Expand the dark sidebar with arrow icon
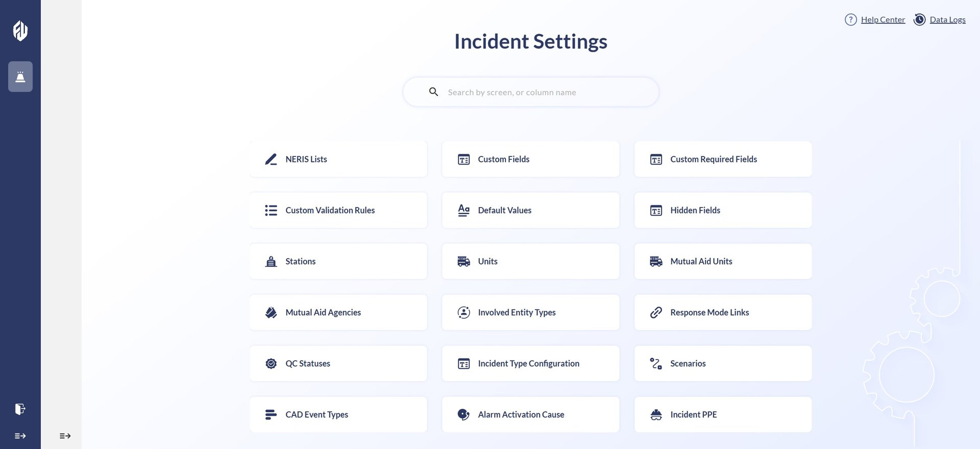This screenshot has height=449, width=980. [x=20, y=436]
